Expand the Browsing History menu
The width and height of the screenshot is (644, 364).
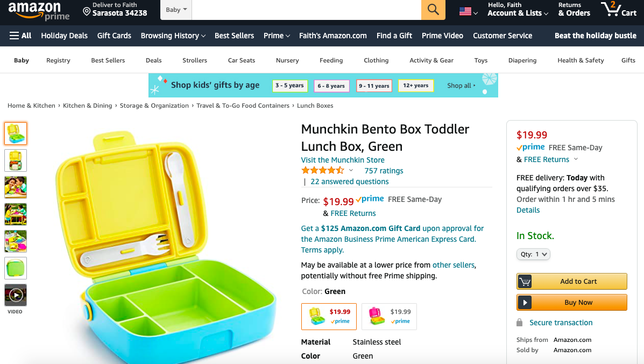point(173,36)
